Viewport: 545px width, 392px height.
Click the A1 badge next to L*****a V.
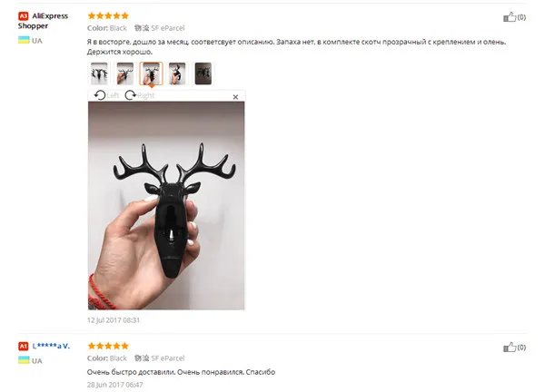point(24,346)
